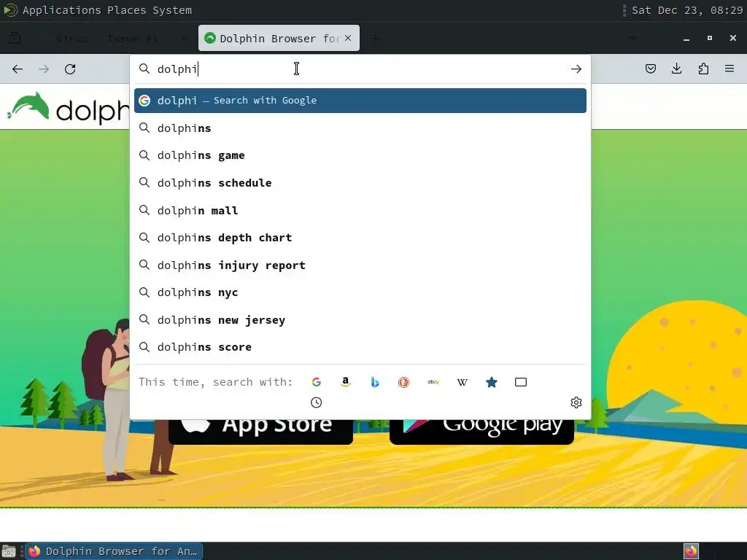Choose the 'dolphins game' suggestion
Screen dimensions: 747x560
click(360, 155)
